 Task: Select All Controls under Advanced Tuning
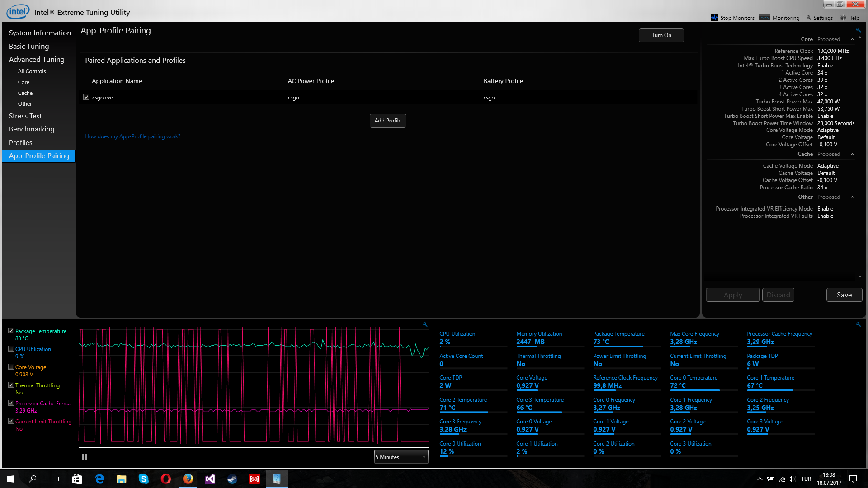coord(32,71)
